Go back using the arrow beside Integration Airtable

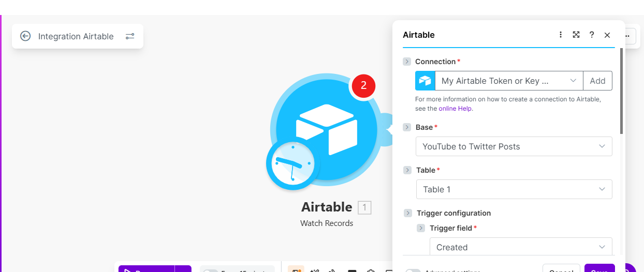click(25, 36)
